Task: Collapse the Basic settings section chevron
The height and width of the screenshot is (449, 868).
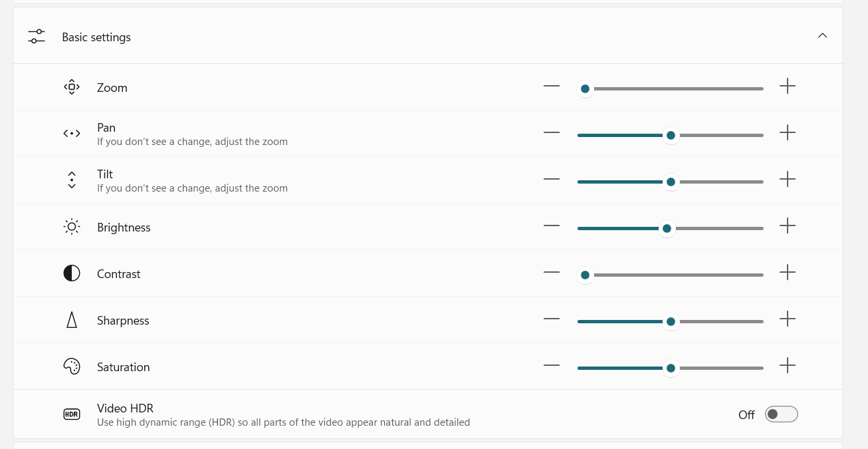Action: pos(823,35)
